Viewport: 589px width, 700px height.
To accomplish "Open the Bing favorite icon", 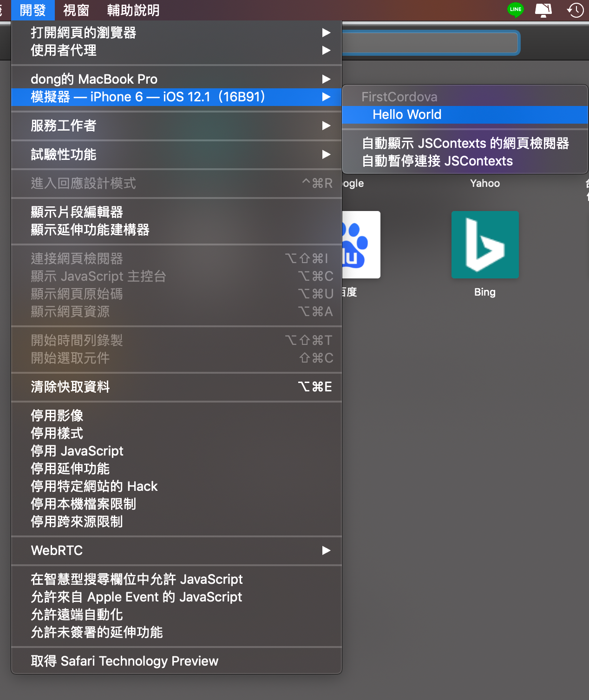I will coord(485,244).
